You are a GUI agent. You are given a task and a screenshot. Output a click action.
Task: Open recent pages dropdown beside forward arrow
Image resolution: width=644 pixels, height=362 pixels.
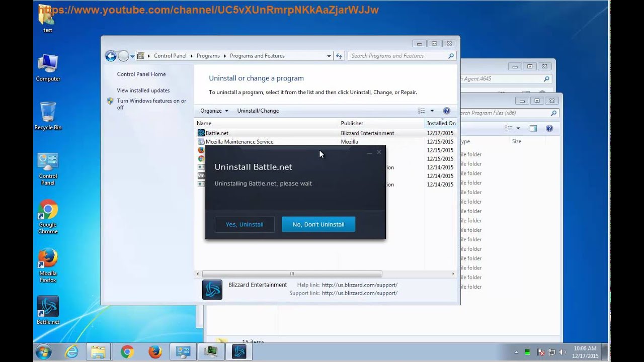[x=132, y=56]
